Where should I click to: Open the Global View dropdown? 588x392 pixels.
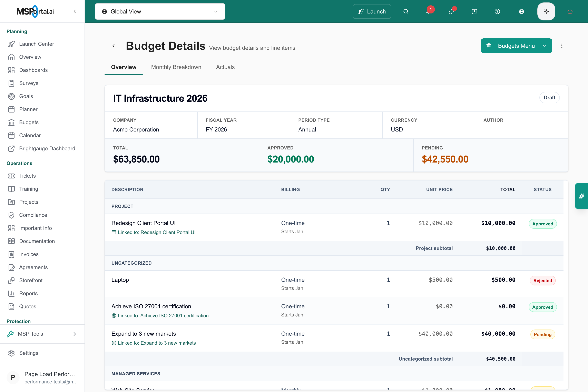click(x=160, y=11)
